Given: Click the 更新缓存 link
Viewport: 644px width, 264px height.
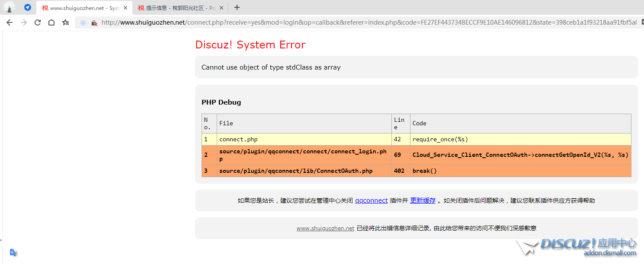Looking at the screenshot, I should click(423, 200).
